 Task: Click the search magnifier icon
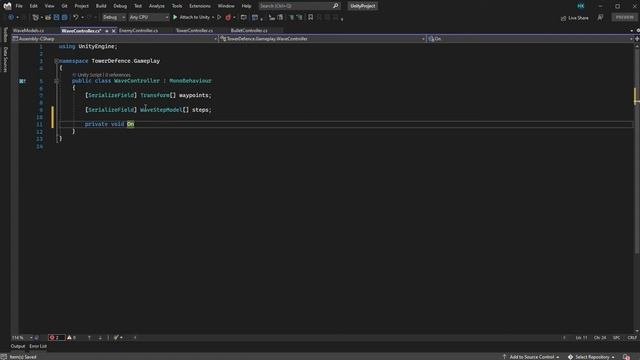click(x=336, y=6)
